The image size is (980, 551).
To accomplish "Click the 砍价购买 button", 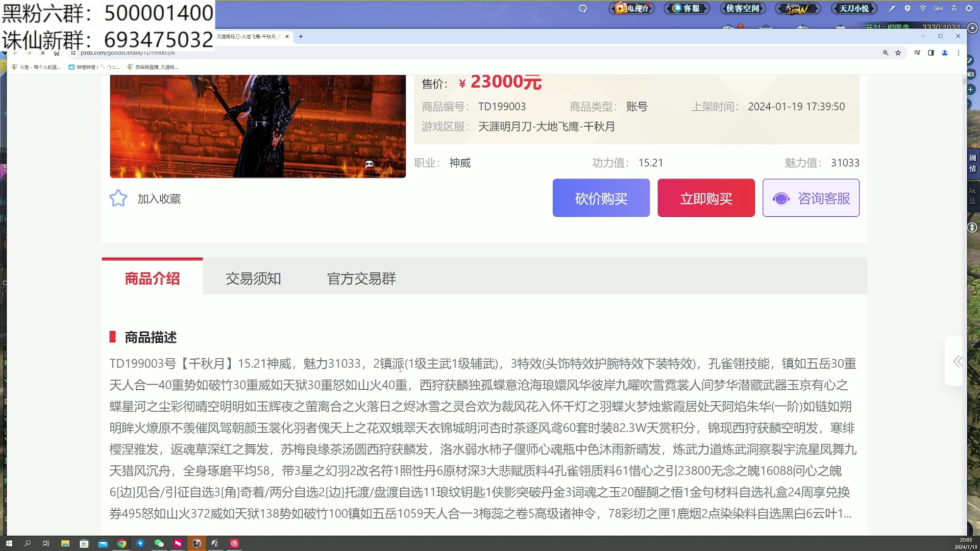I will 601,198.
